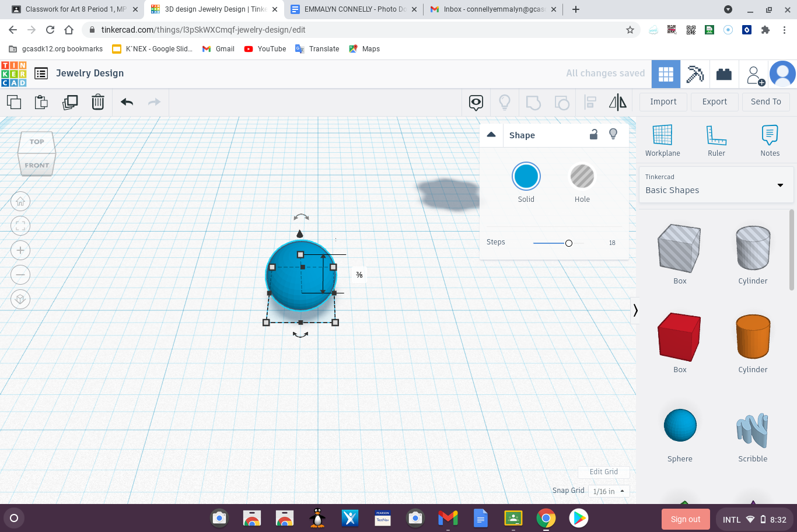Open the Notes tool
797x532 pixels.
(769, 140)
